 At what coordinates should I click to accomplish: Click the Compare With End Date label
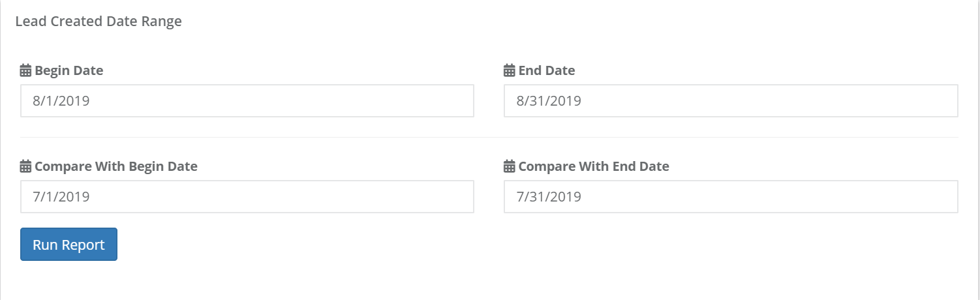pyautogui.click(x=594, y=166)
